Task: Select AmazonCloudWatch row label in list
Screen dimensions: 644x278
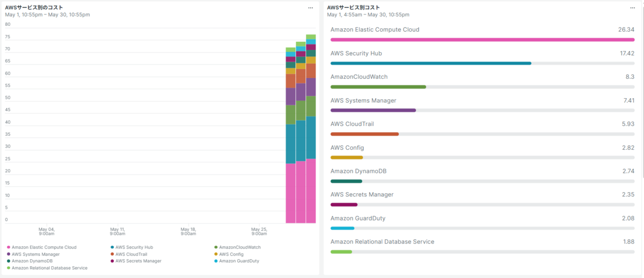Action: pos(359,77)
